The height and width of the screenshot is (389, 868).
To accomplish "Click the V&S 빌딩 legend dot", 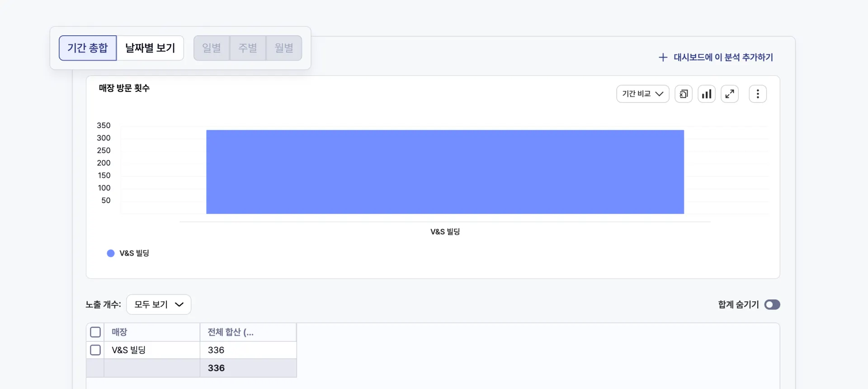I will click(111, 253).
